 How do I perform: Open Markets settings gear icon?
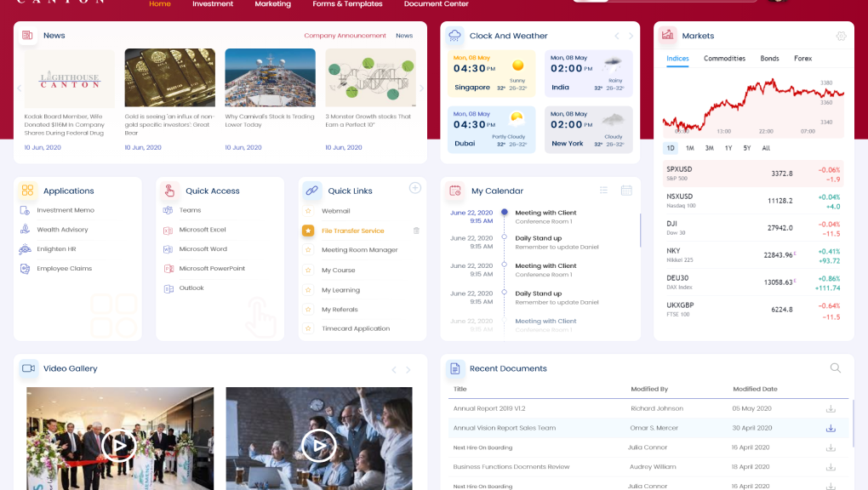tap(841, 36)
